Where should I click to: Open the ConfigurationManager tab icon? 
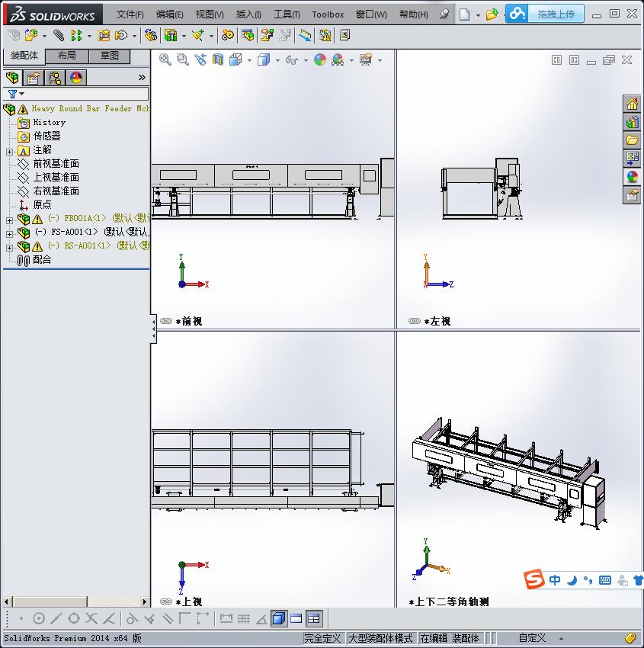point(55,78)
